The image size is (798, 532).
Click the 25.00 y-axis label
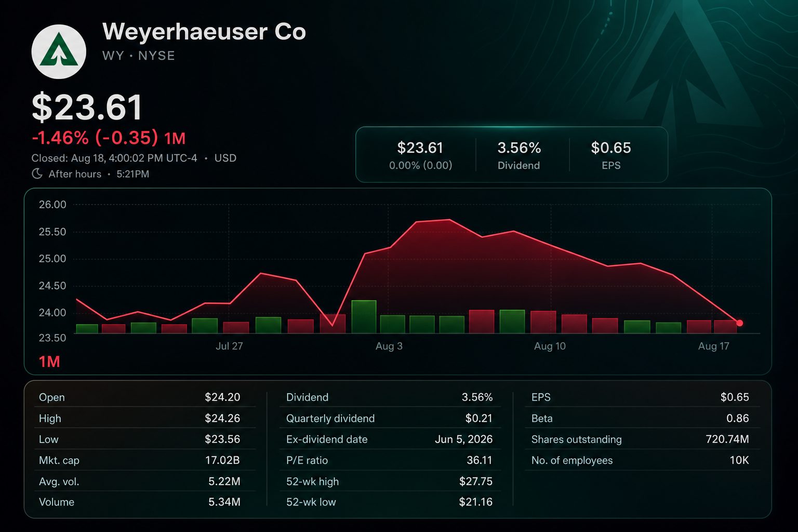click(x=52, y=259)
